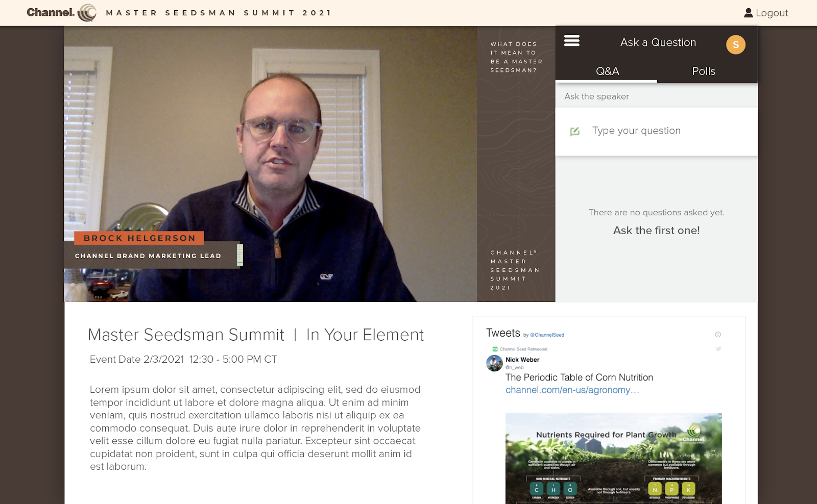Click the person icon beside Logout
The height and width of the screenshot is (504, 817).
coord(748,13)
